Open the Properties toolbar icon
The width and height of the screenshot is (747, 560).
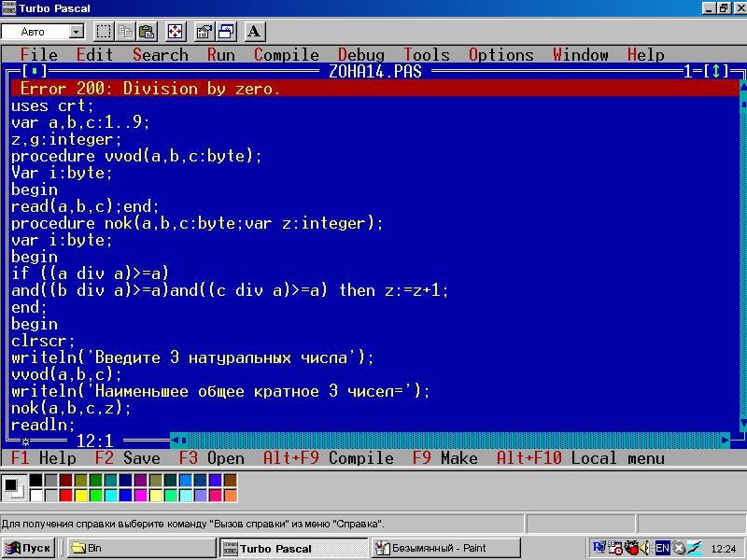[x=204, y=32]
